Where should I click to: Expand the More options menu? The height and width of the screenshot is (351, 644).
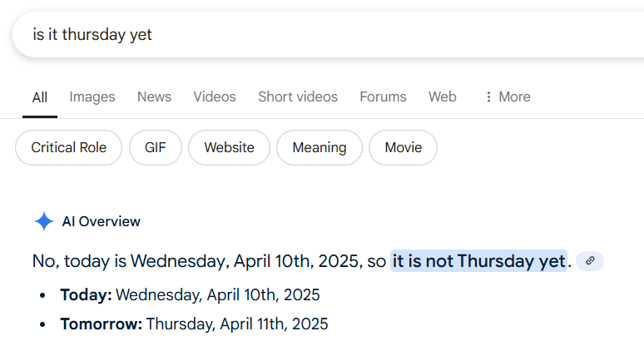coord(507,97)
